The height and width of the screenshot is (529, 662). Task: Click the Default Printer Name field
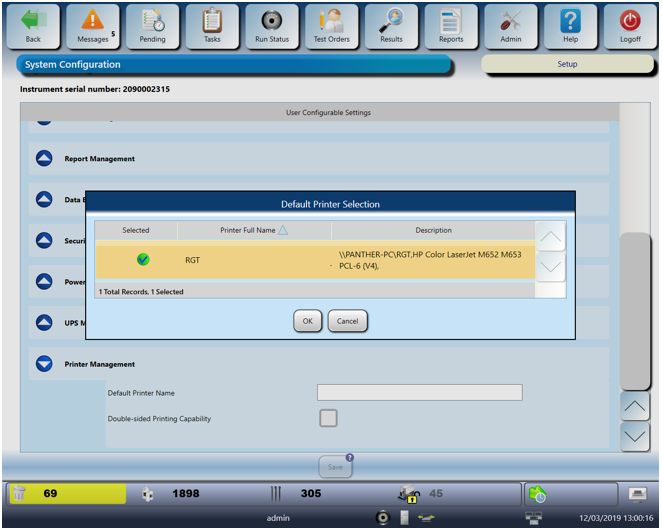[419, 392]
